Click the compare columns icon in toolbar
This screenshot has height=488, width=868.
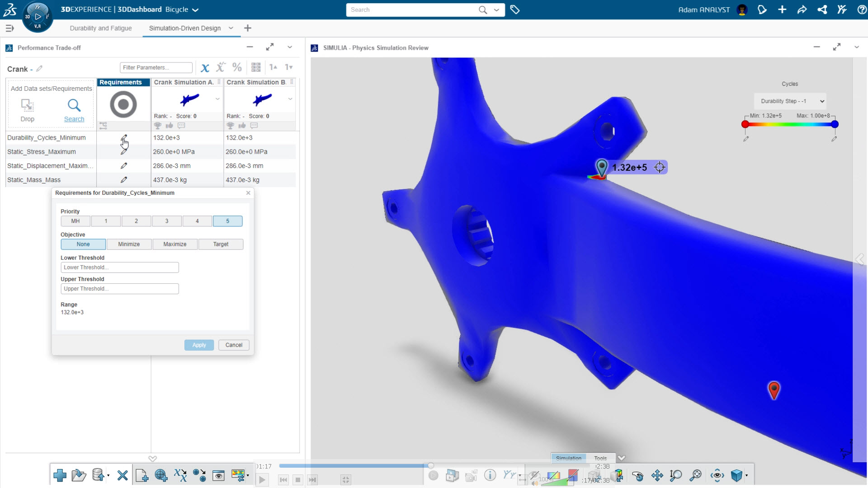click(x=256, y=67)
